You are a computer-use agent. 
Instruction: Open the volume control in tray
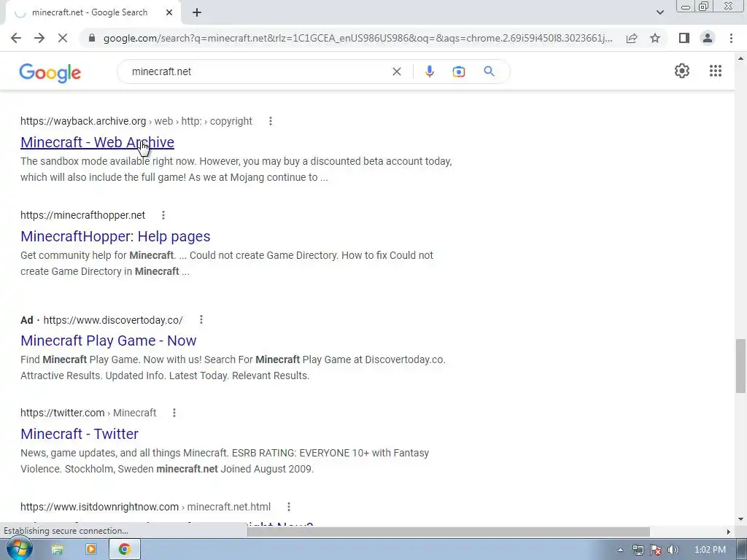click(x=673, y=550)
